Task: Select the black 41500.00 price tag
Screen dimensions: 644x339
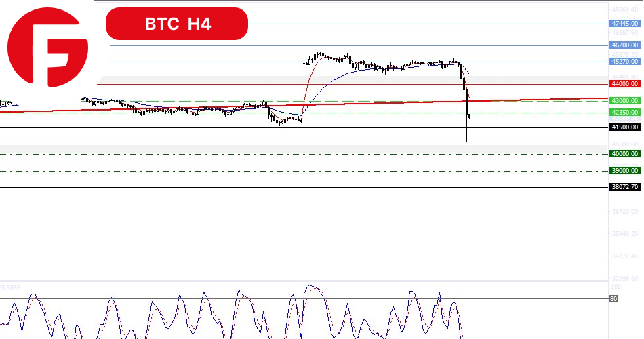Action: pyautogui.click(x=624, y=127)
